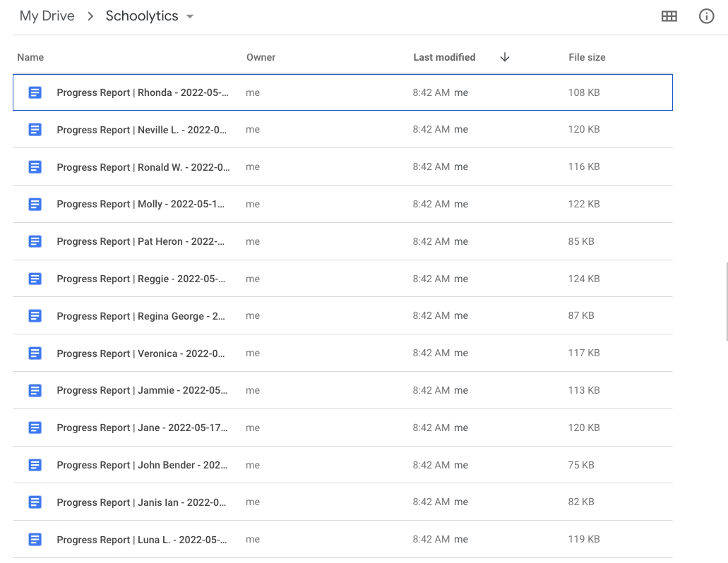Reverse sort direction with the arrow

(504, 57)
